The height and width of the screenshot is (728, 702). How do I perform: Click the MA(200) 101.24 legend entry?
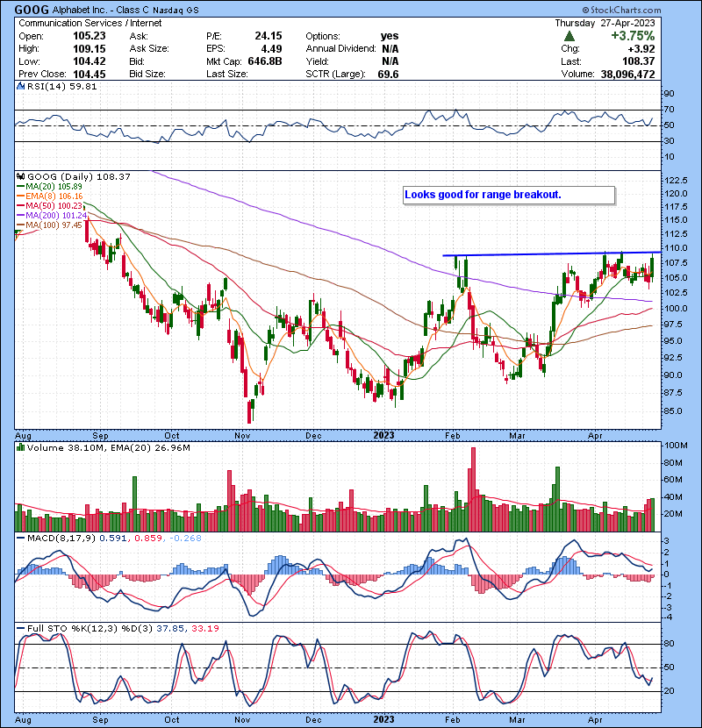tap(52, 216)
